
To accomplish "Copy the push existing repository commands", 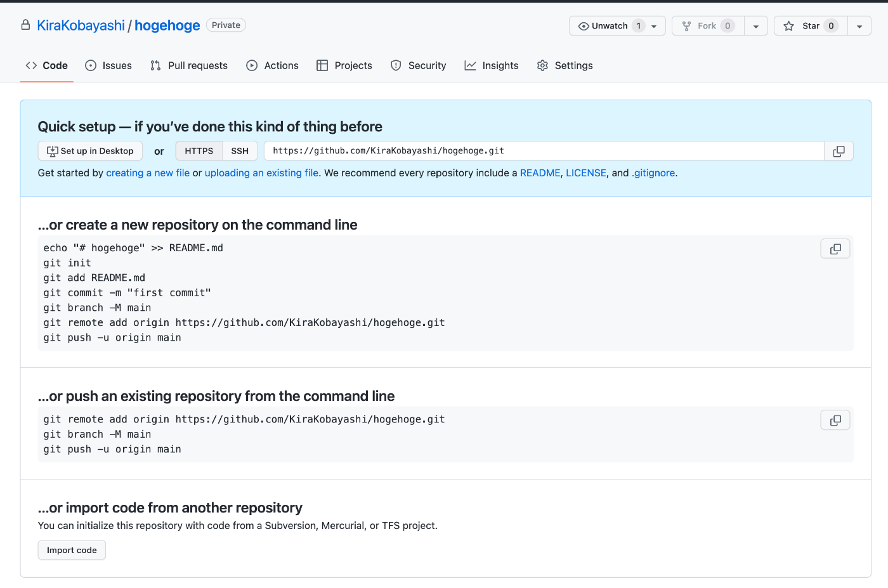I will pos(835,421).
